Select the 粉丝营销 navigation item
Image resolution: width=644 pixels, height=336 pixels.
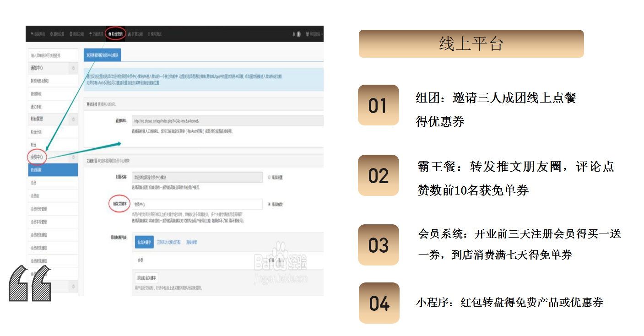coord(115,34)
